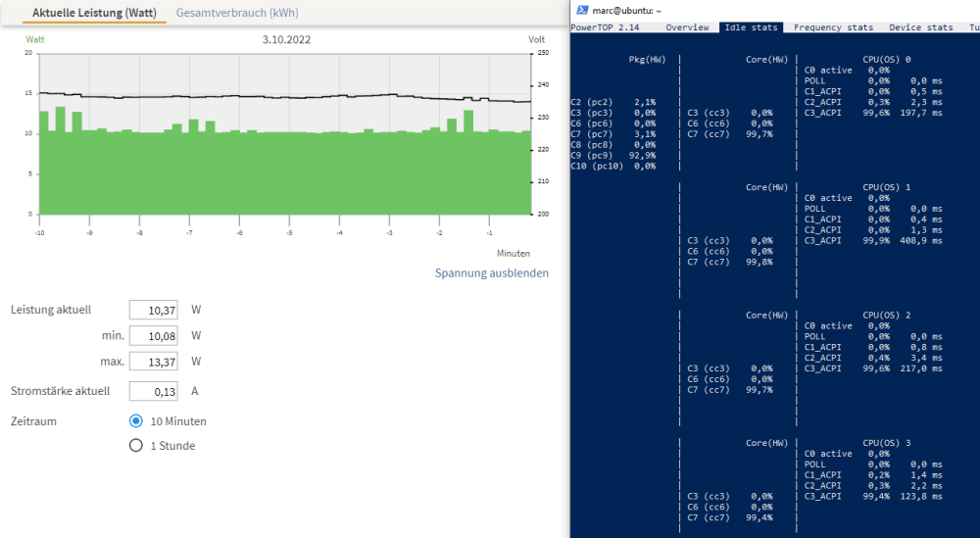Click the C2 (pc2) 2,1% row

613,102
